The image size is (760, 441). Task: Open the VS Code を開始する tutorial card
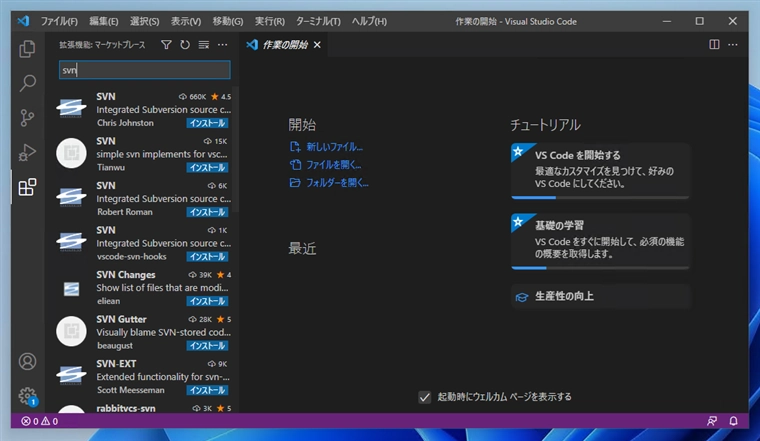click(x=600, y=171)
